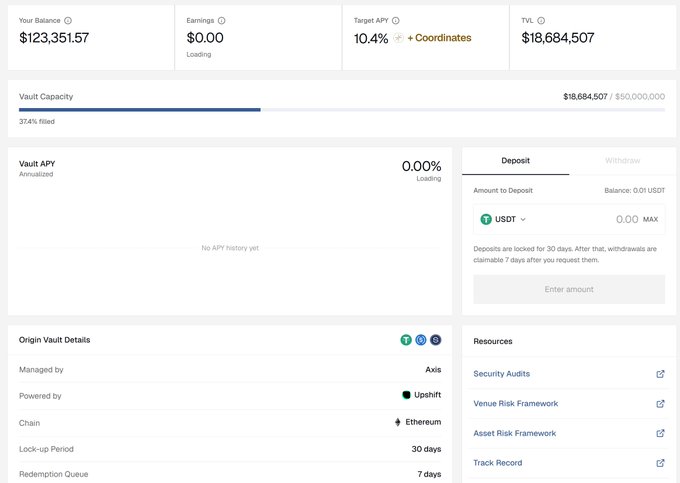Click the No APY history yet message
680x483 pixels.
point(230,248)
